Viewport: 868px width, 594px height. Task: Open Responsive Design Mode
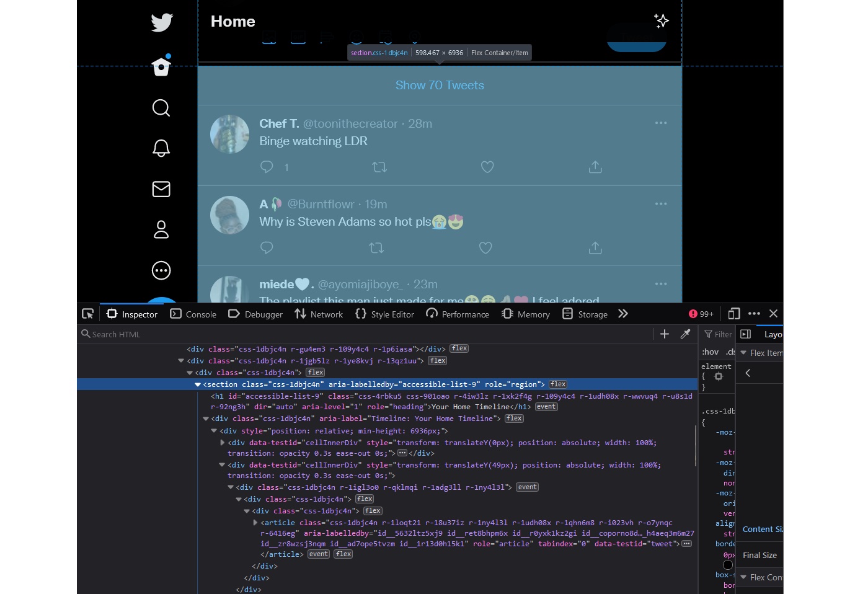point(734,313)
